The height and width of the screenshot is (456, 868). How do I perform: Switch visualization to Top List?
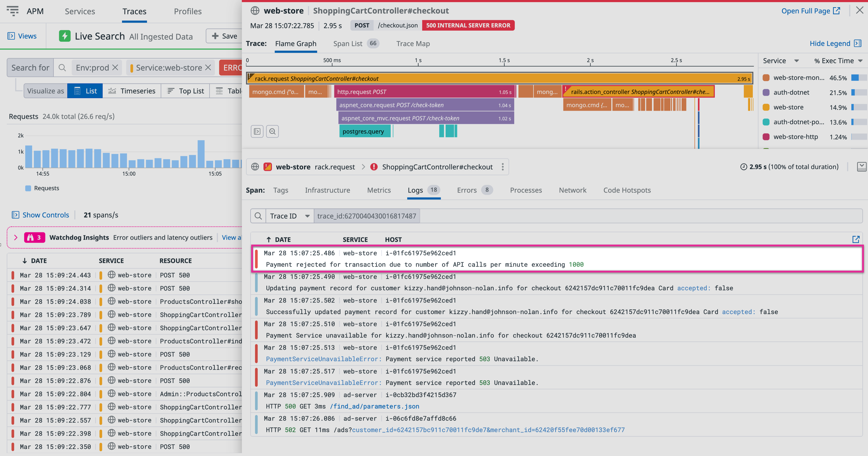[185, 91]
